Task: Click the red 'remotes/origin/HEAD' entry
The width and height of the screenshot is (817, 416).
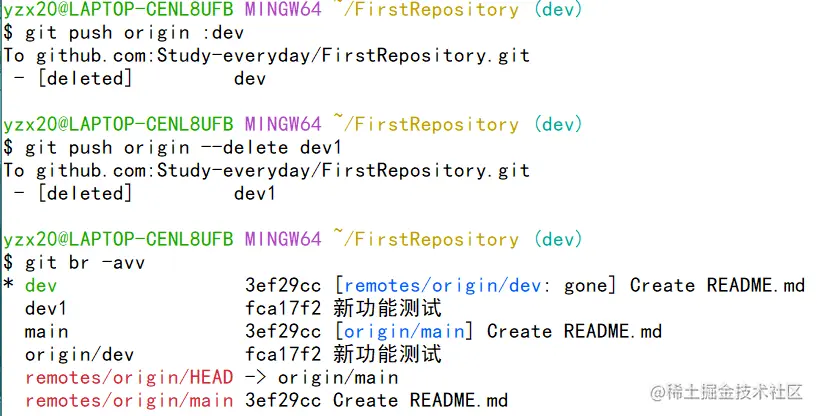Action: click(129, 377)
